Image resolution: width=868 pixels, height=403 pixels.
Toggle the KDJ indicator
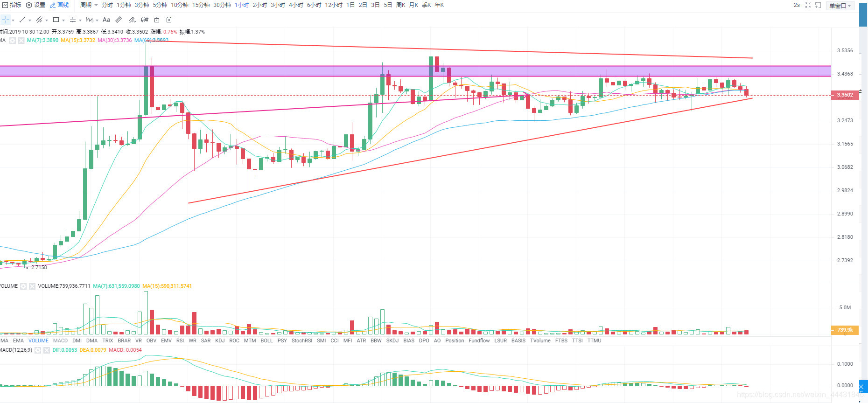click(x=220, y=341)
